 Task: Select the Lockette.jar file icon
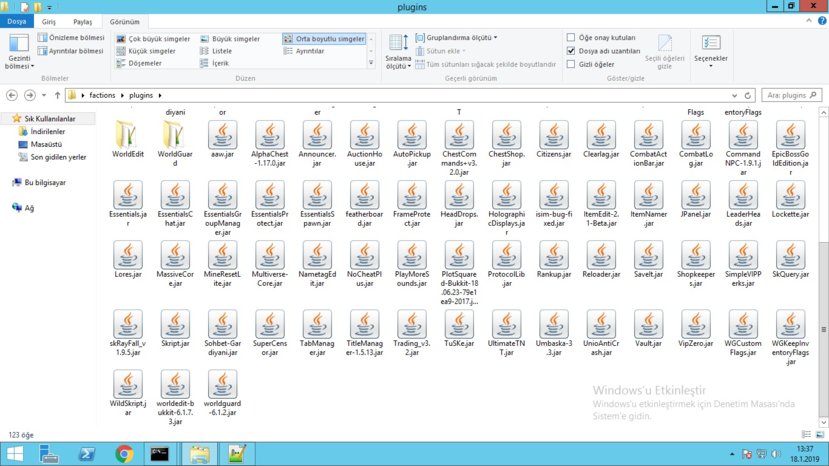pyautogui.click(x=790, y=195)
